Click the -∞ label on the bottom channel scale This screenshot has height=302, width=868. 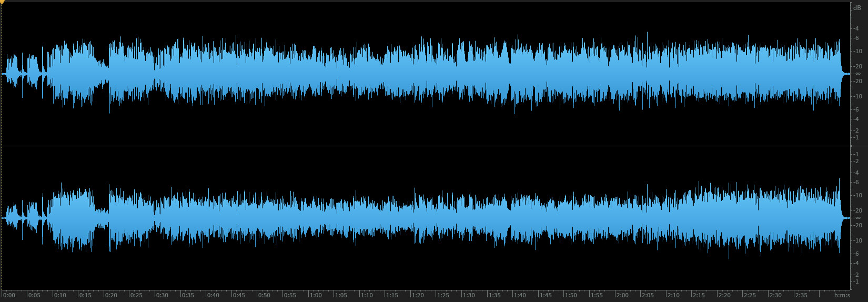coord(857,218)
